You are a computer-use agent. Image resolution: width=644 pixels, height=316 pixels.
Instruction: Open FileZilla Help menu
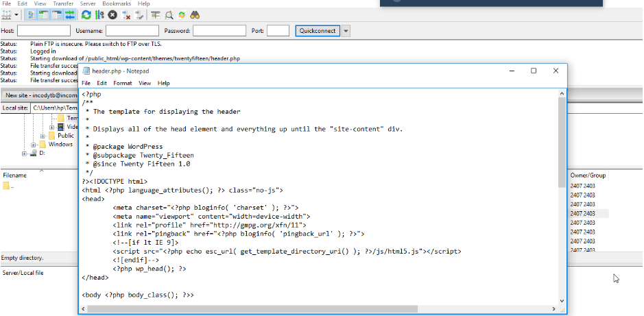(144, 3)
